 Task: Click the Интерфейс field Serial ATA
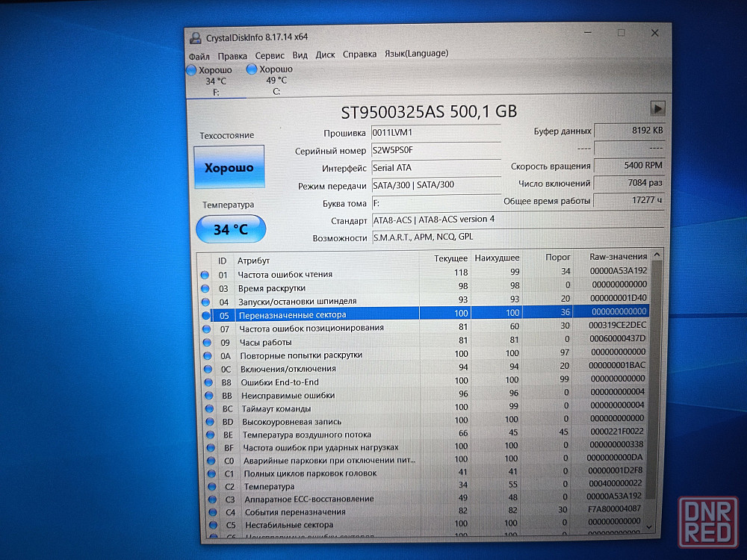[436, 167]
